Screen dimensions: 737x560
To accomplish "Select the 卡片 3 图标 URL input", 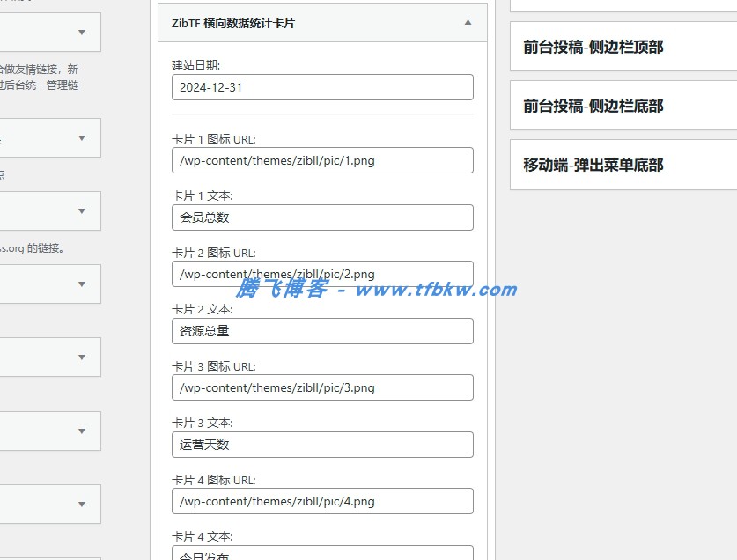I will [x=321, y=387].
